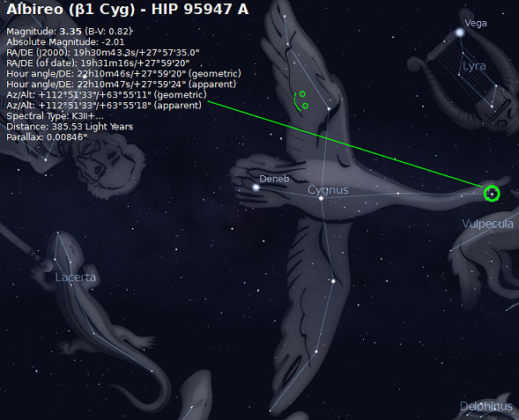Click the Lacerta constellation label
The width and height of the screenshot is (519, 420).
pos(76,276)
